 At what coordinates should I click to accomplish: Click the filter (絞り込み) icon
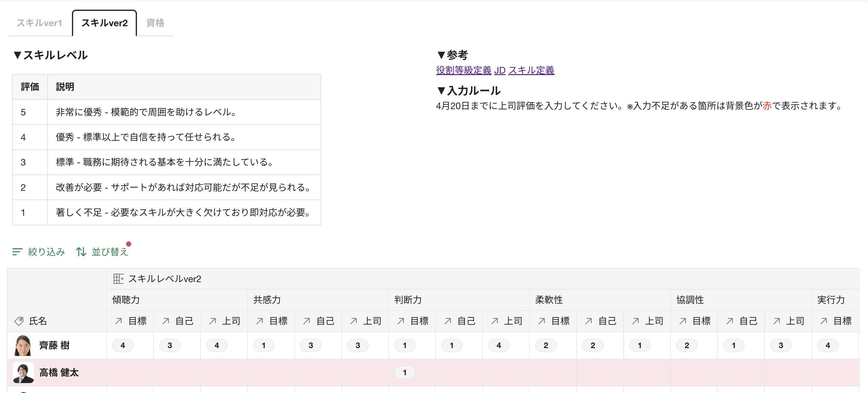[x=17, y=252]
